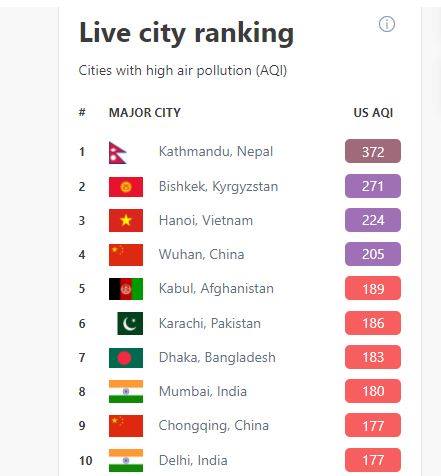
Task: Open Delhi, India city page
Action: (193, 460)
